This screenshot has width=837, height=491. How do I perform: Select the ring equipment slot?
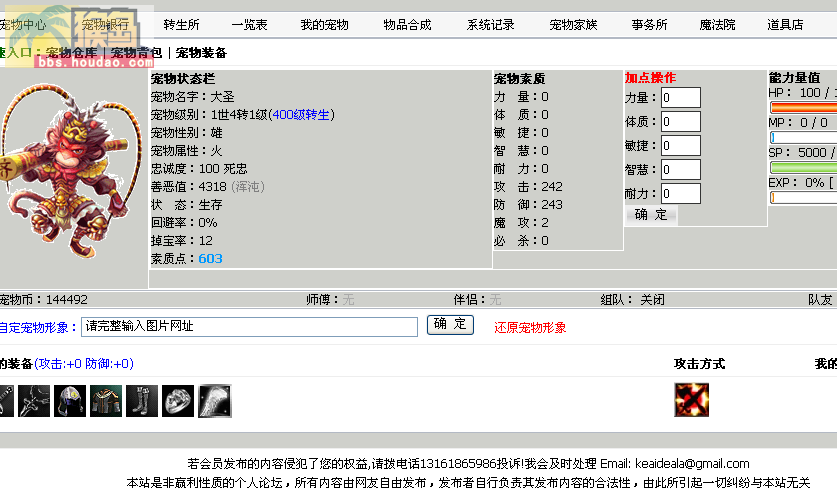(178, 401)
